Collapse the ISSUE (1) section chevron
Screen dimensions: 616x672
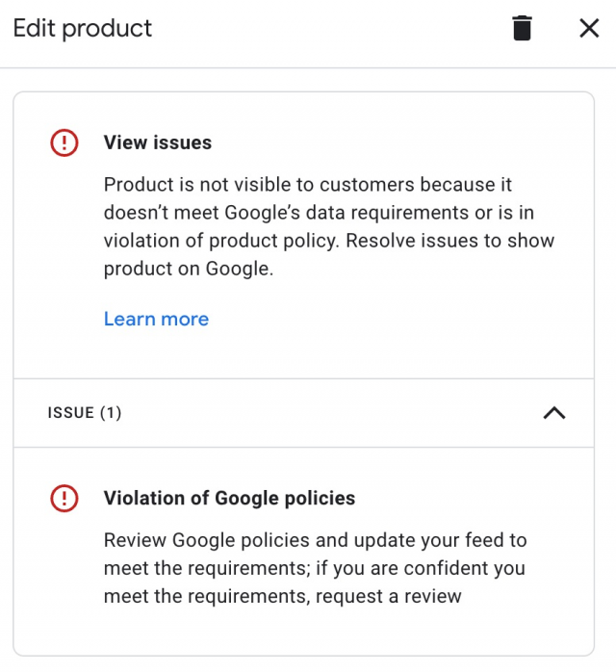click(553, 413)
